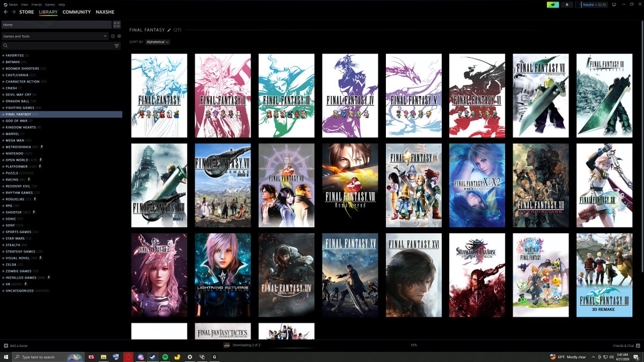Viewport: 644px width, 362px height.
Task: Click the dynamic collection icon beside Open World
Action: (40, 160)
